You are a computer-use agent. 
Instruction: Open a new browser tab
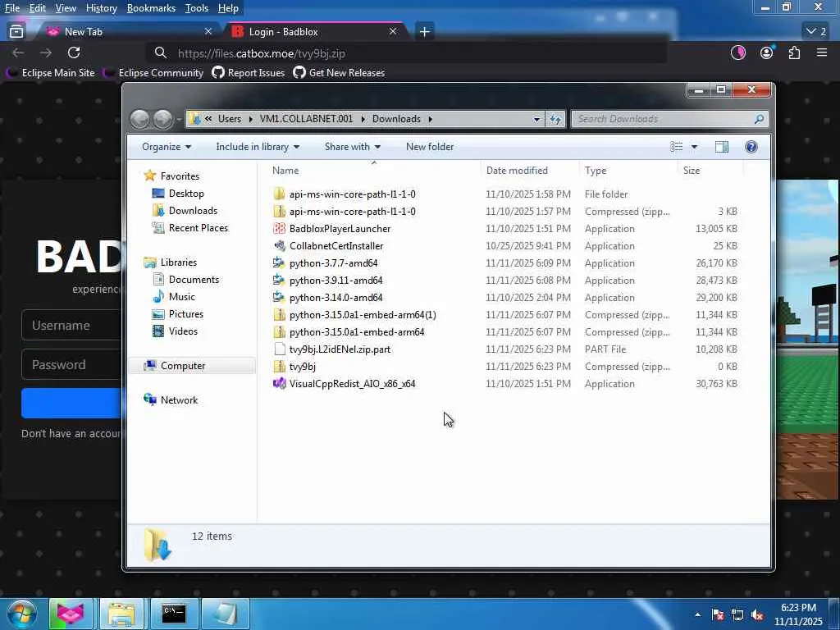[424, 32]
